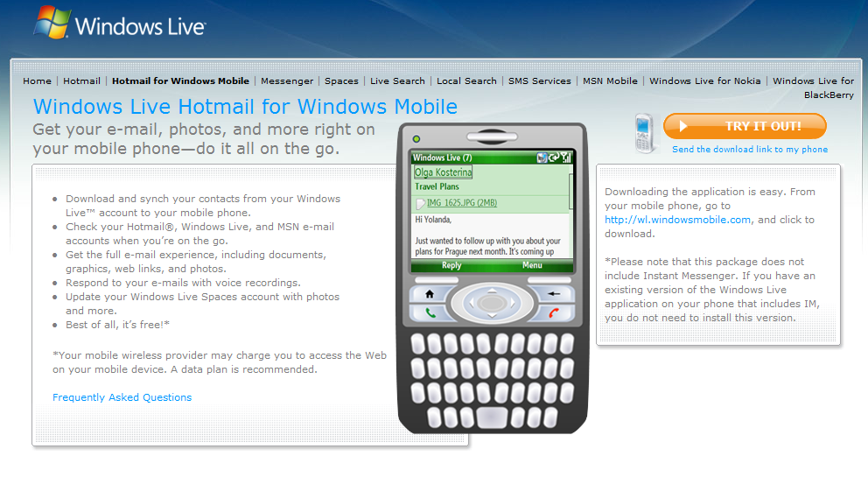This screenshot has width=868, height=477.
Task: Click the Windows Live Hotmail for Windows Mobile heading
Action: 245,107
